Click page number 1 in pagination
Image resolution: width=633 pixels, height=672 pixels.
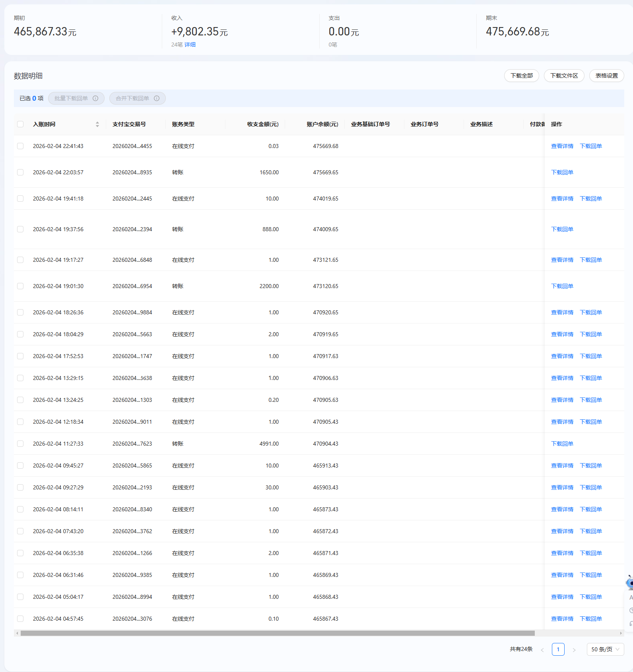pos(558,649)
